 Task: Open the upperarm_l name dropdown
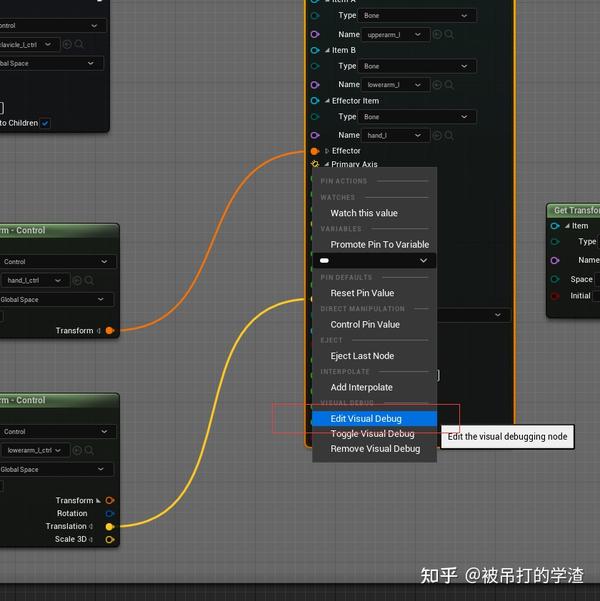pos(395,35)
